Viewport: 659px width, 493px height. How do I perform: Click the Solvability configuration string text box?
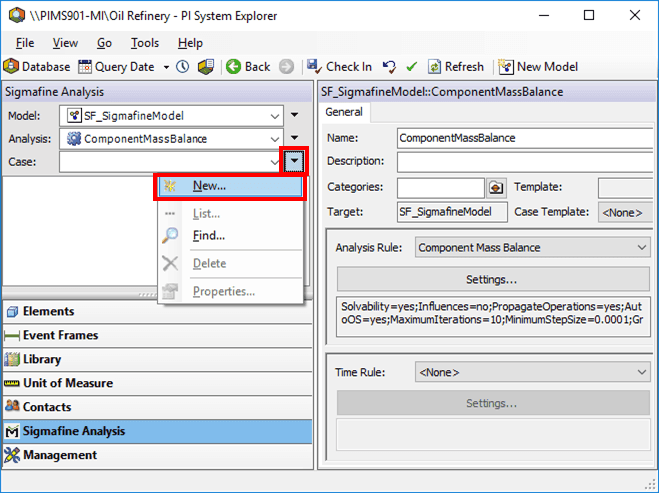click(x=493, y=316)
